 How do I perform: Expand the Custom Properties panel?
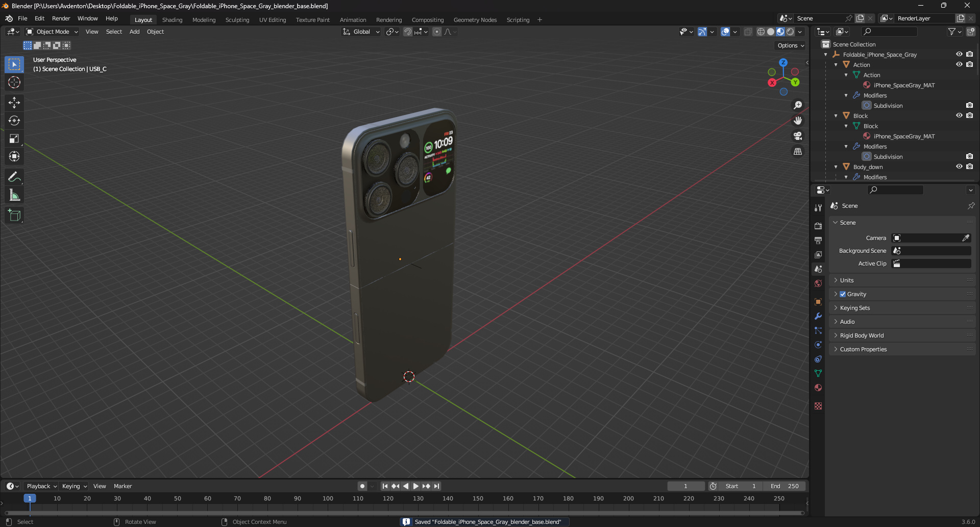tap(863, 349)
